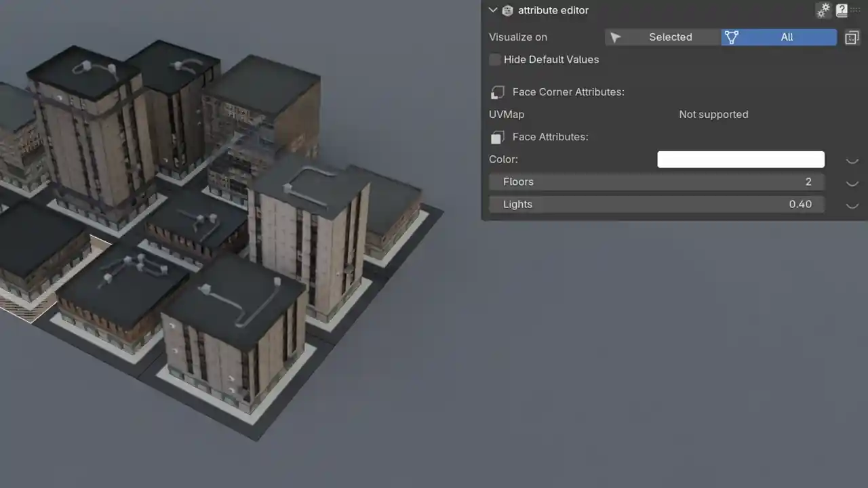The width and height of the screenshot is (868, 488).
Task: Click the 'Visualize on' label
Action: tap(518, 37)
